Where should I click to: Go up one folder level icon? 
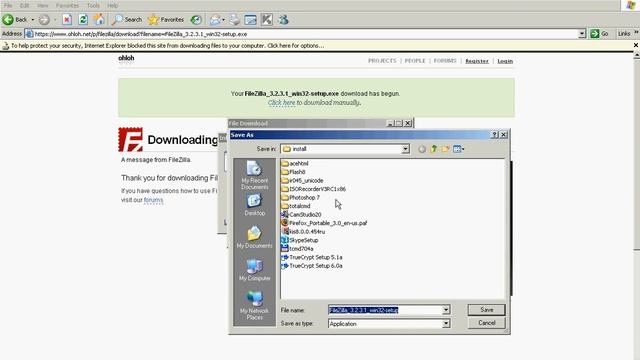(433, 149)
